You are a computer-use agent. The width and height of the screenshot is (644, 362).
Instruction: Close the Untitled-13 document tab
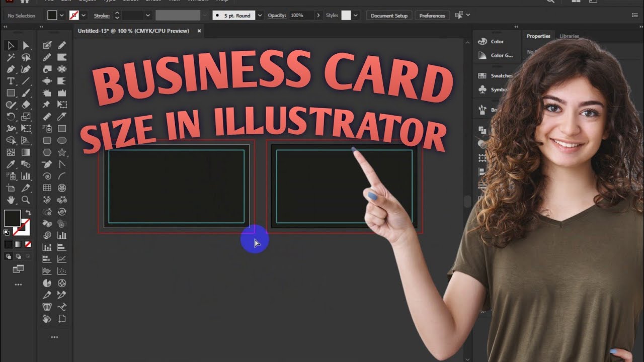(199, 31)
